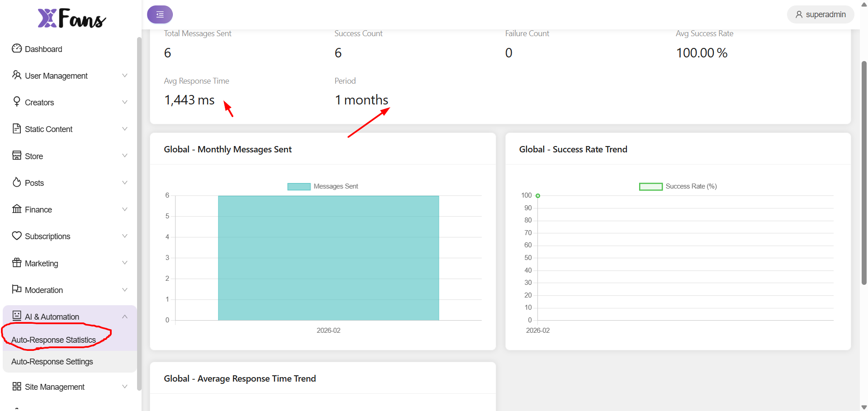Viewport: 868px width, 411px height.
Task: Open the superadmin account button
Action: point(821,14)
